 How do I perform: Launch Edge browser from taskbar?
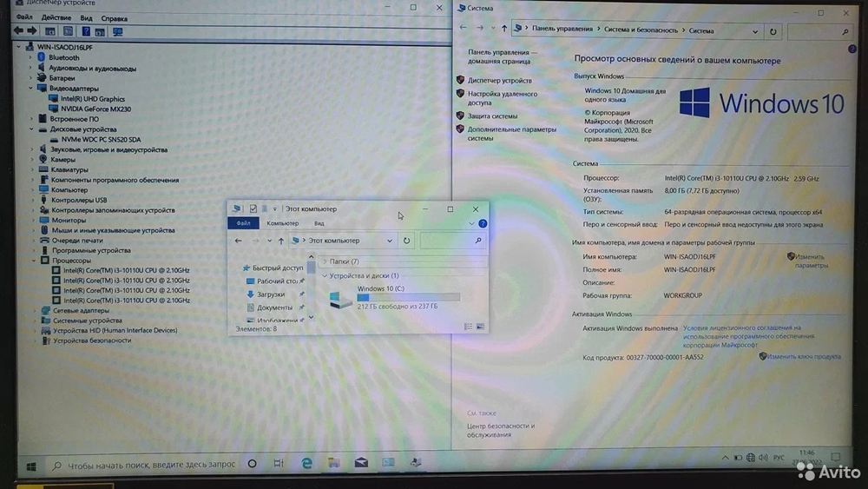coord(306,463)
